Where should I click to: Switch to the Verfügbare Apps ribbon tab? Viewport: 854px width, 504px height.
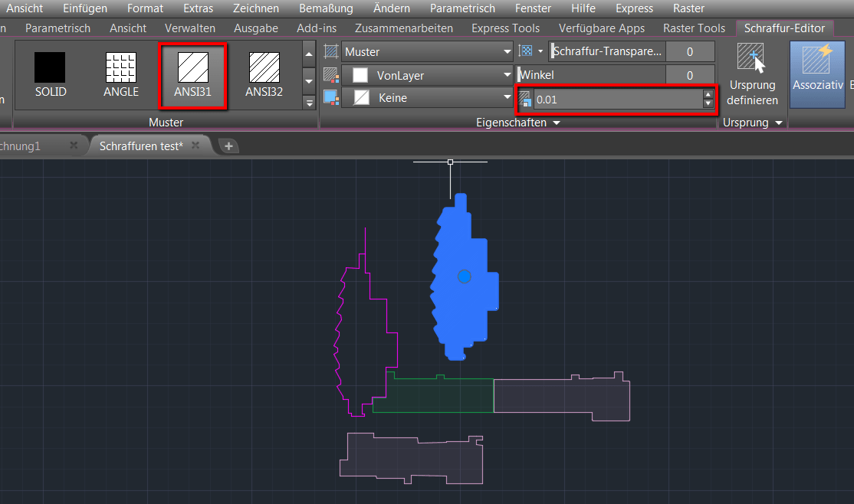(601, 28)
